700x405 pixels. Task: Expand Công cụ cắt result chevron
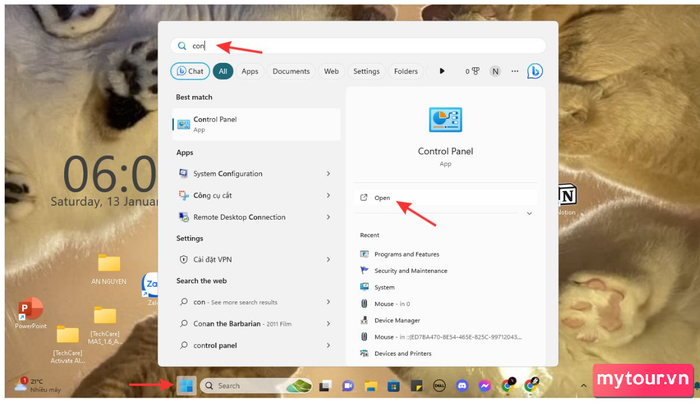tap(328, 195)
